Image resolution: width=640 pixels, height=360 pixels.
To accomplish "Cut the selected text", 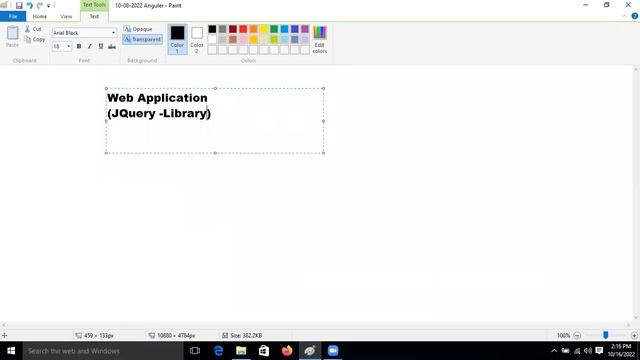I will 33,29.
